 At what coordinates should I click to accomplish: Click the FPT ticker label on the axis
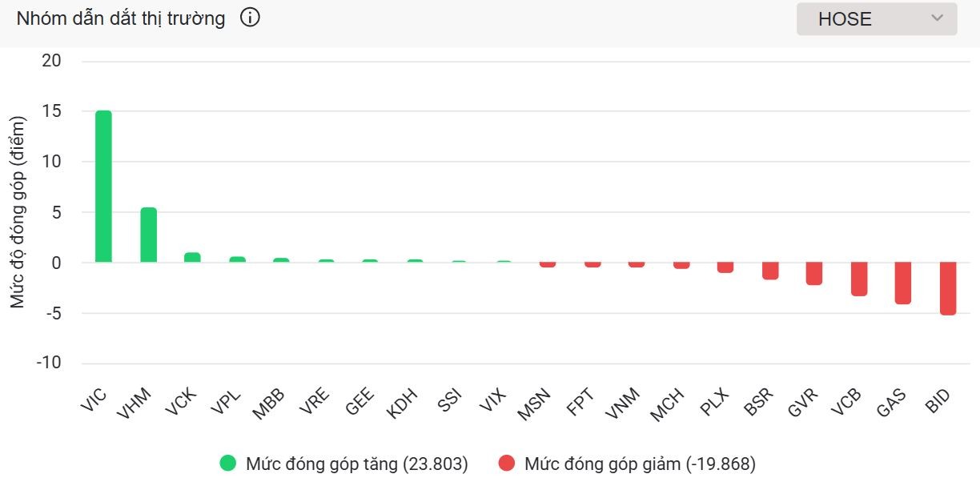tap(581, 400)
